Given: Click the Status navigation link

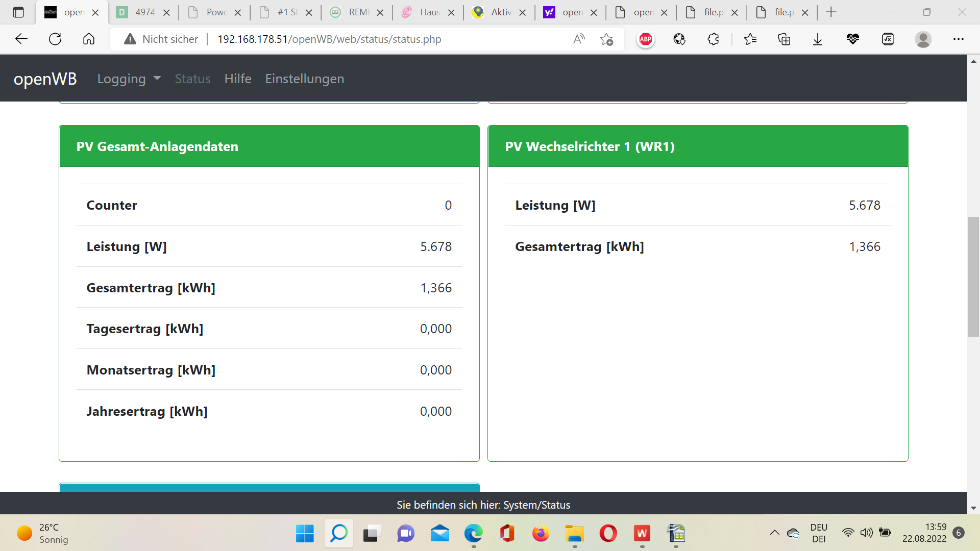Looking at the screenshot, I should pyautogui.click(x=192, y=79).
